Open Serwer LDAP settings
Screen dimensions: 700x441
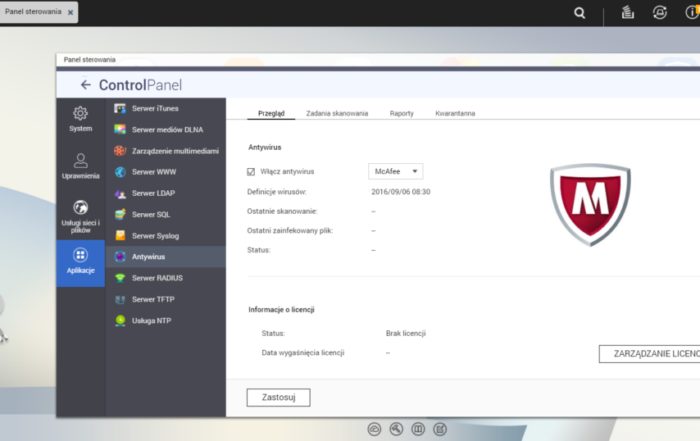pyautogui.click(x=166, y=193)
